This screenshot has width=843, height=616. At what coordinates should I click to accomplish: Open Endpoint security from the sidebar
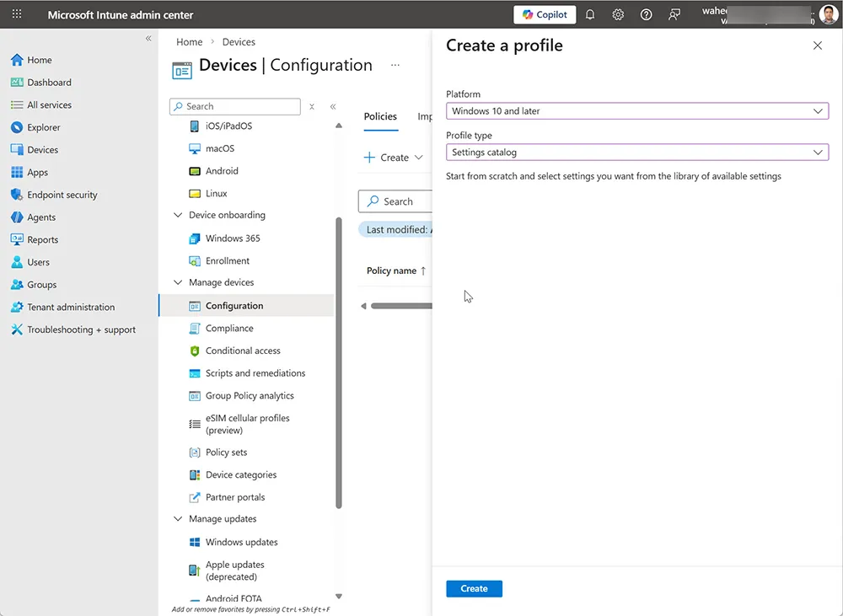(62, 194)
